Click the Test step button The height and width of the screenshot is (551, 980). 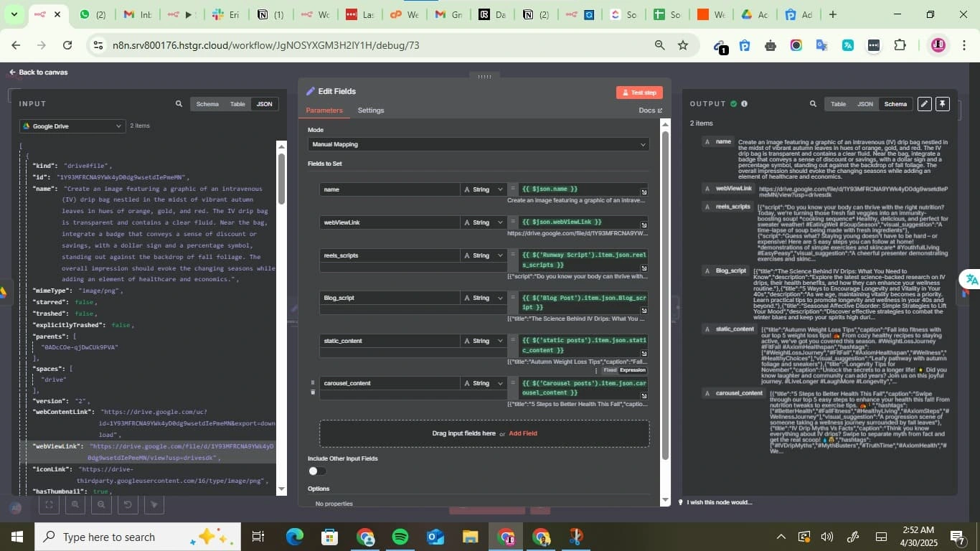[x=639, y=93]
